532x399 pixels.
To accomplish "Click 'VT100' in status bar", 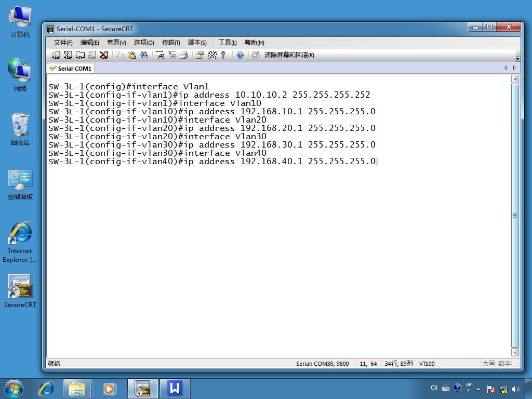I will (427, 364).
